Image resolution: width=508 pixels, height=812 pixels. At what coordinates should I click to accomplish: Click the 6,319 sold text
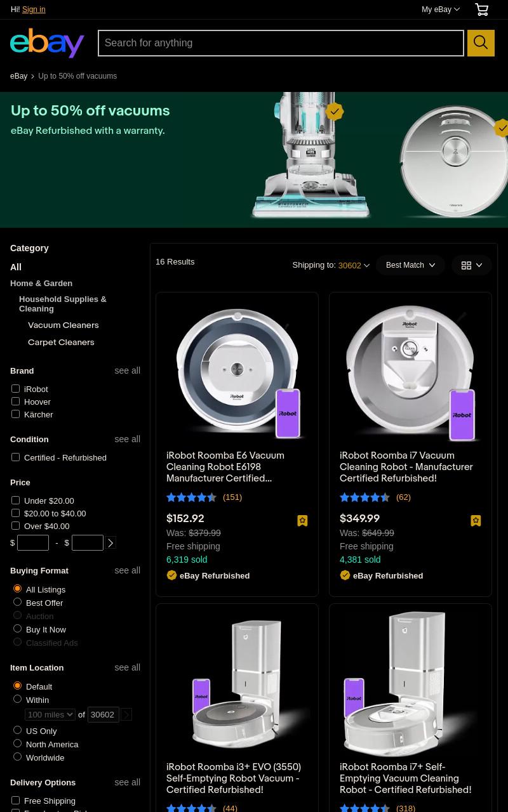[187, 560]
